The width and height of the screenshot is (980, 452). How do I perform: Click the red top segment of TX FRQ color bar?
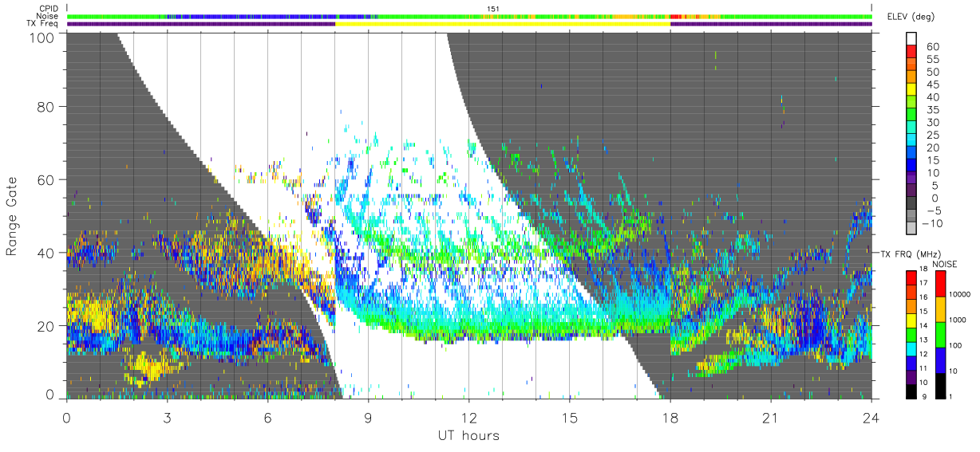[911, 277]
